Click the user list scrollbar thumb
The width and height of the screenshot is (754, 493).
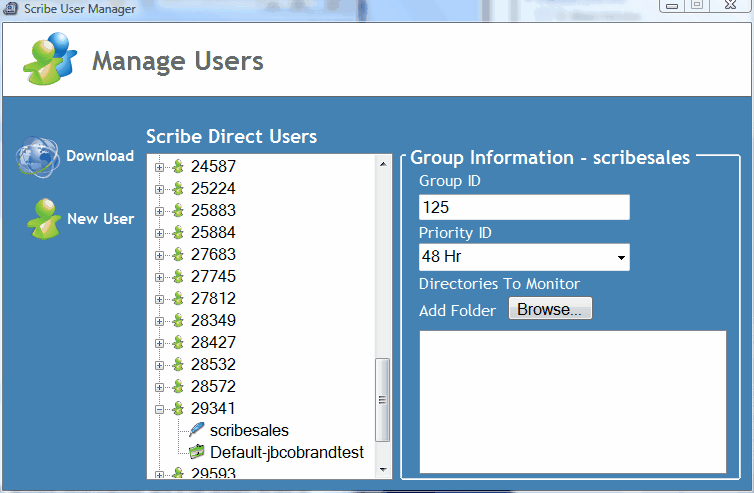pos(383,400)
